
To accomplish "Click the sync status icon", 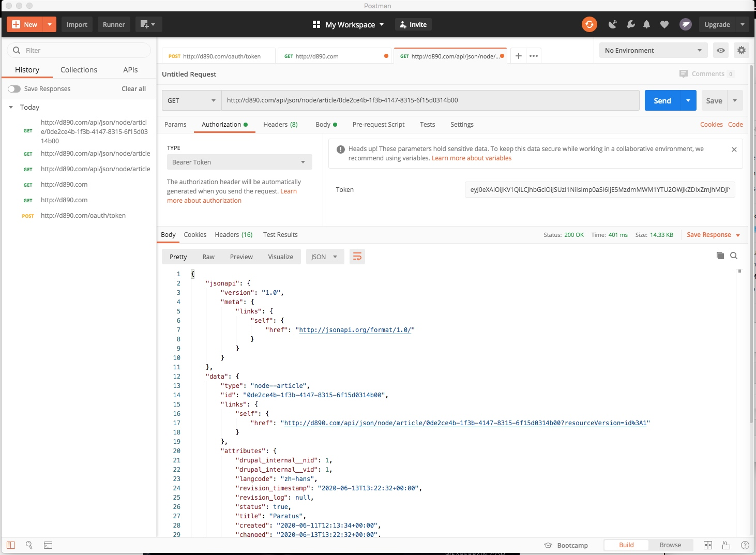I will click(x=589, y=24).
